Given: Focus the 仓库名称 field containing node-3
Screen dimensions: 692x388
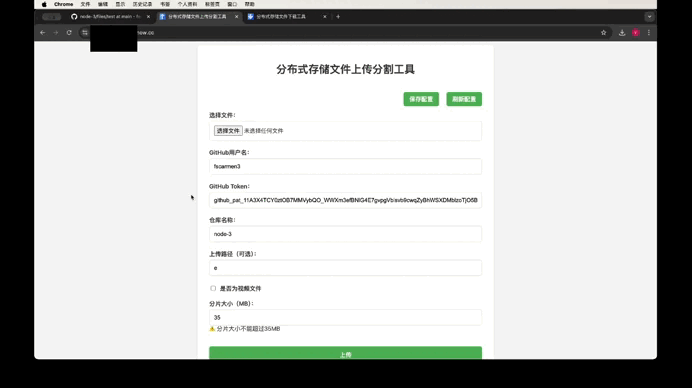Looking at the screenshot, I should (345, 234).
